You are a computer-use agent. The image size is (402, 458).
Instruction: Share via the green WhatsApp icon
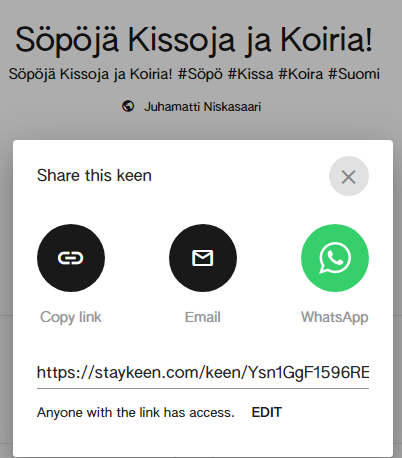pos(335,258)
